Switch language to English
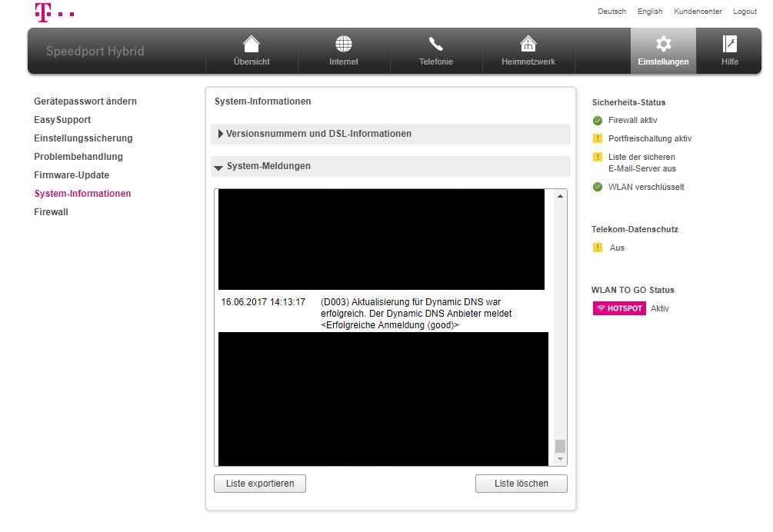This screenshot has width=773, height=532. [650, 12]
